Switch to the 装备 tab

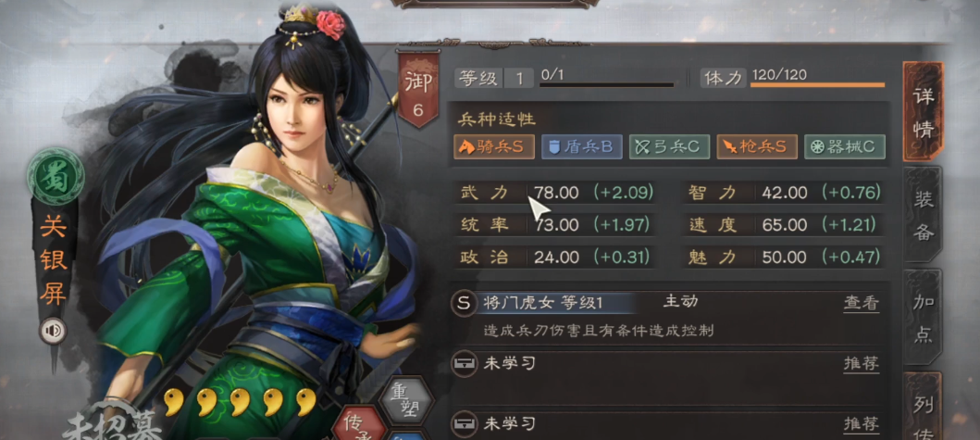point(924,216)
